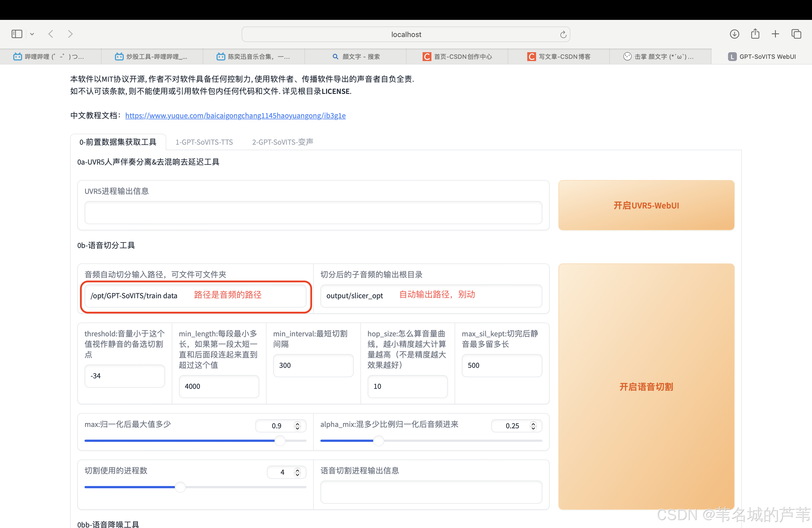Image resolution: width=812 pixels, height=528 pixels.
Task: Click the alpha_mix slider handle
Action: click(x=378, y=441)
